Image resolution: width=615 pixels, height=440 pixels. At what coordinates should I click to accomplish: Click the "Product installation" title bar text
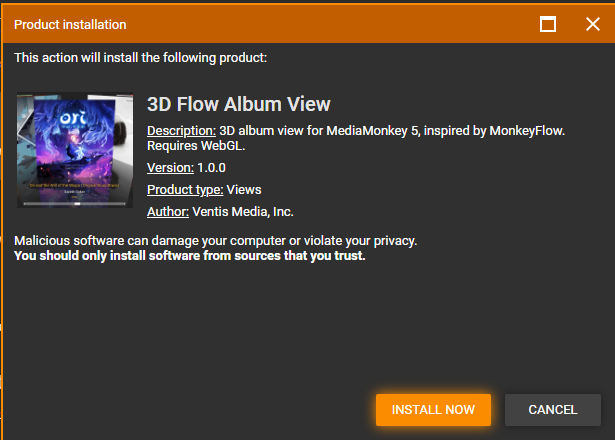(x=70, y=24)
